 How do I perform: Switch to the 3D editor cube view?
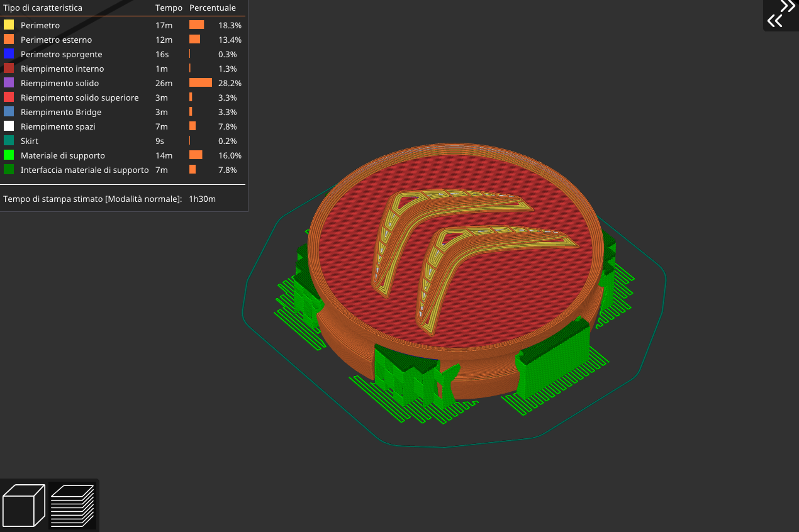[24, 506]
